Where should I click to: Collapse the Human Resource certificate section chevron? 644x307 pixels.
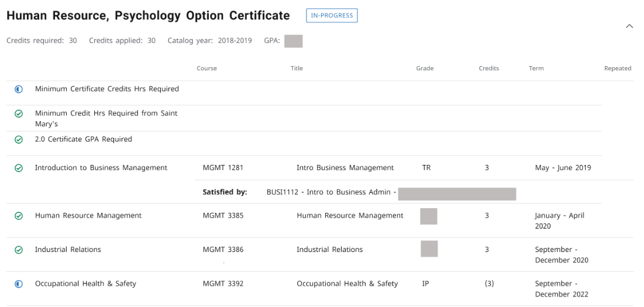coord(629,26)
